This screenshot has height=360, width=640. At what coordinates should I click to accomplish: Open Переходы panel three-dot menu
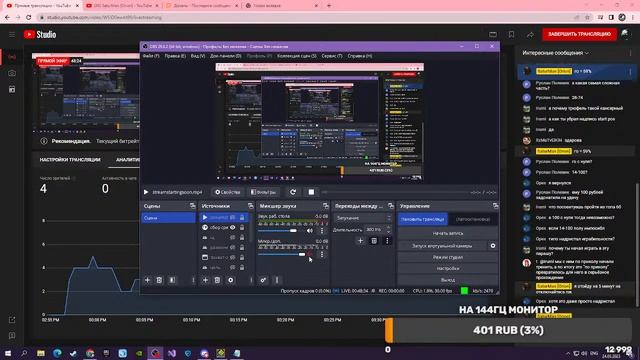387,241
